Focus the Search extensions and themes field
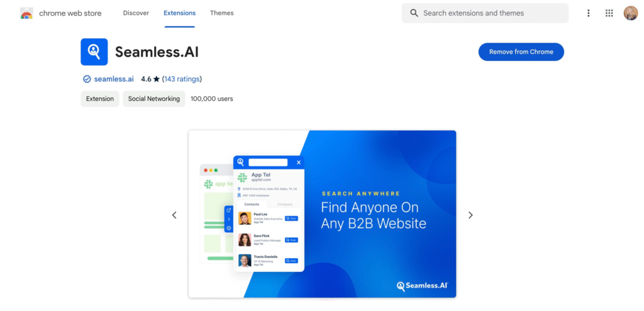The image size is (644, 311). (x=485, y=13)
